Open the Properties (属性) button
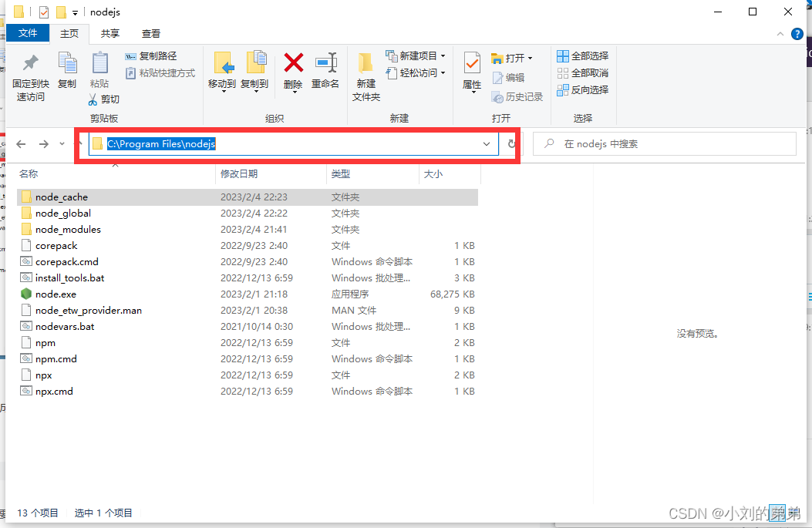 coord(472,72)
